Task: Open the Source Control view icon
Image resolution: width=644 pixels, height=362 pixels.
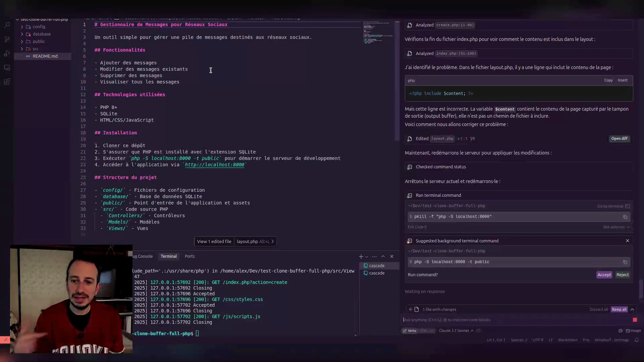Action: 7,39
